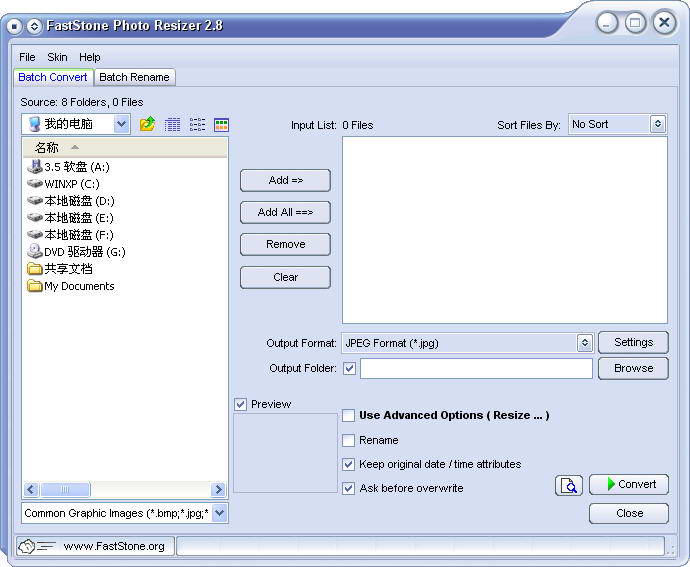This screenshot has width=690, height=567.
Task: Select 本地磁盘 (D:) drive
Action: coord(71,201)
